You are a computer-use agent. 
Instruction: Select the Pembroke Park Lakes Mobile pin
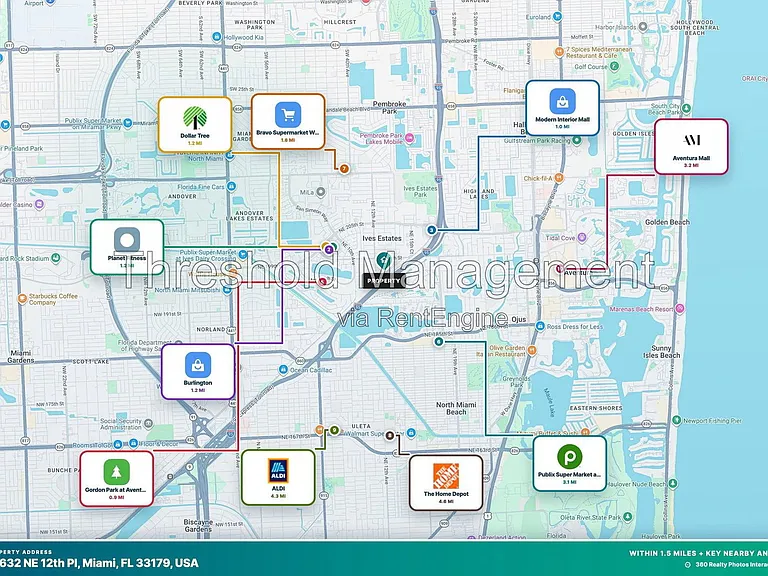pos(409,139)
